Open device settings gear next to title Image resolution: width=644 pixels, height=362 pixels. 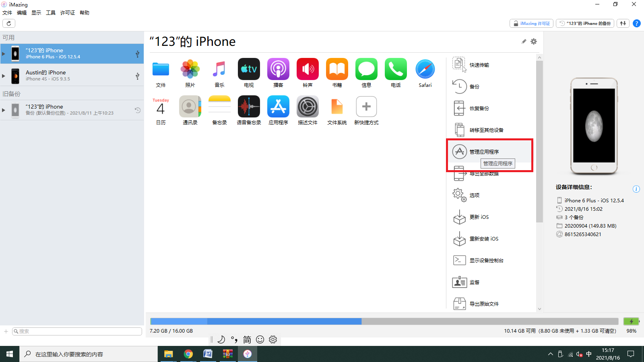tap(534, 41)
